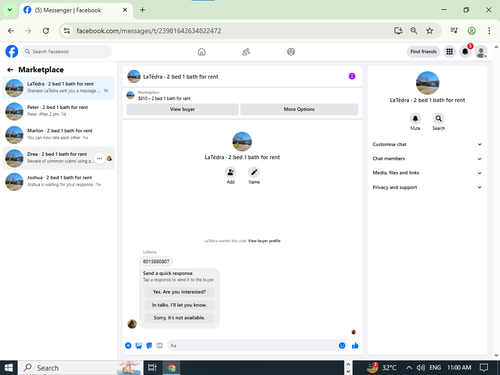Open more actions plus icon in composer
This screenshot has height=375, width=500.
128,346
